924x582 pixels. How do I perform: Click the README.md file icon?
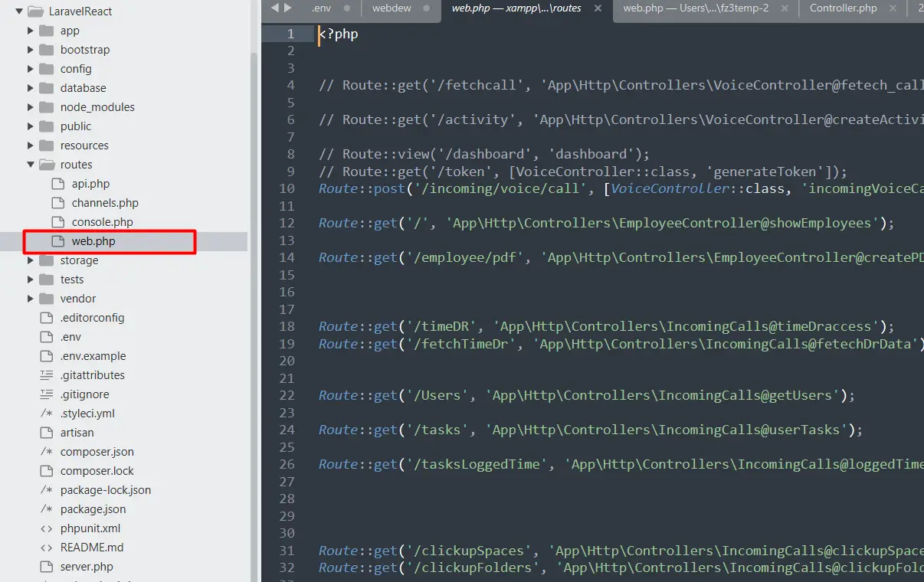point(46,548)
